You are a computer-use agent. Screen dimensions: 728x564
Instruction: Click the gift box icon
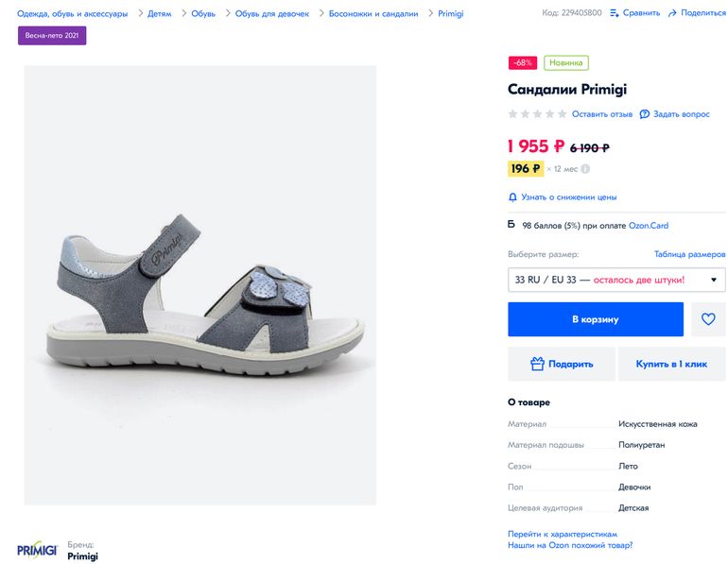click(x=537, y=364)
